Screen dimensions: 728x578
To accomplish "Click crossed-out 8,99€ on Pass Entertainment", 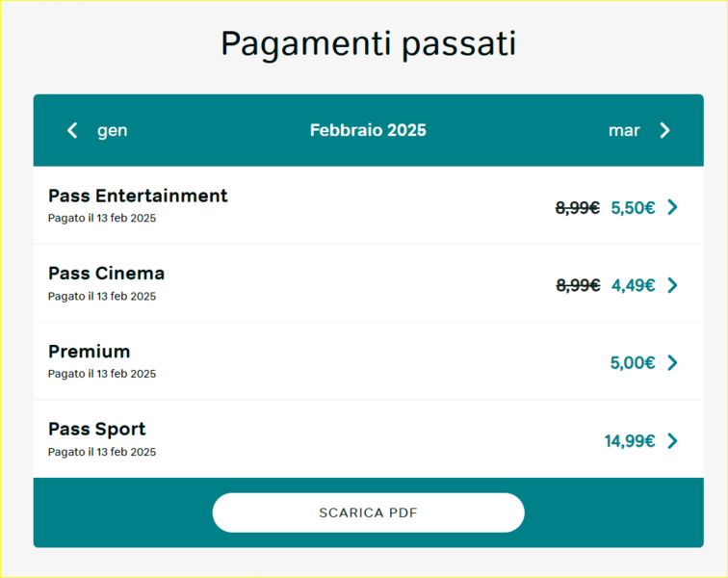I will click(578, 207).
